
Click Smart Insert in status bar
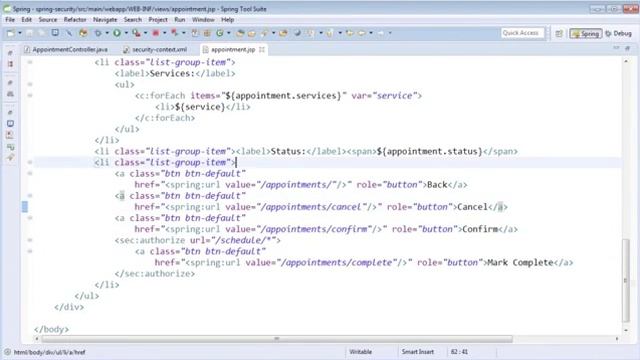[418, 352]
